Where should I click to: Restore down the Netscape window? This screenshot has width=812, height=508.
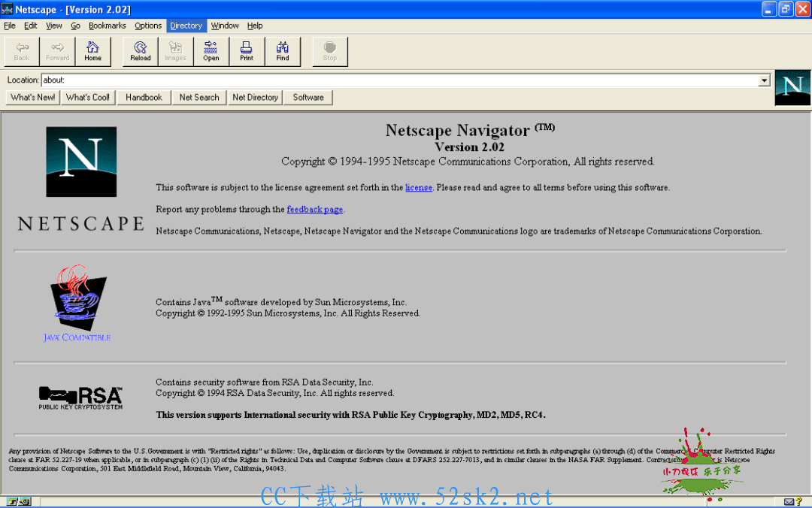[786, 9]
